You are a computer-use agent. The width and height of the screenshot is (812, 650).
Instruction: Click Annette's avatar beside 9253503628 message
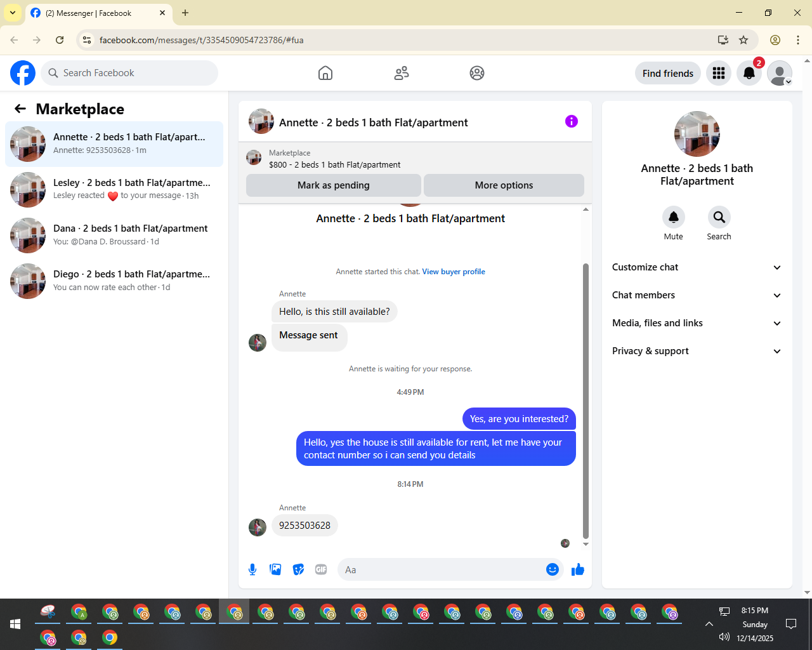(x=258, y=527)
